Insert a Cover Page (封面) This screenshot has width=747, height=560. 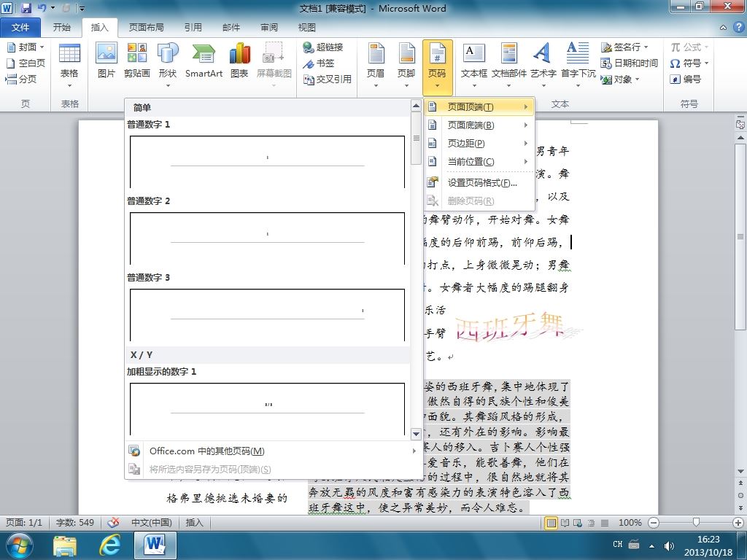pyautogui.click(x=26, y=47)
